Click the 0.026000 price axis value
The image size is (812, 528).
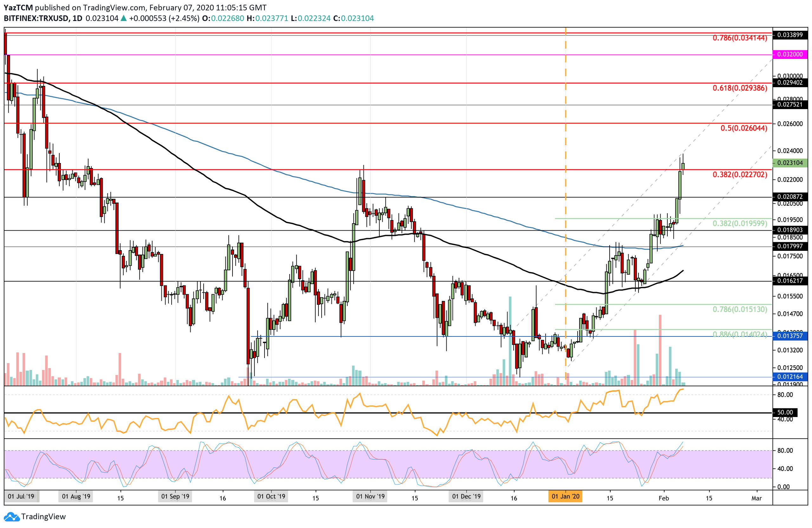point(790,124)
